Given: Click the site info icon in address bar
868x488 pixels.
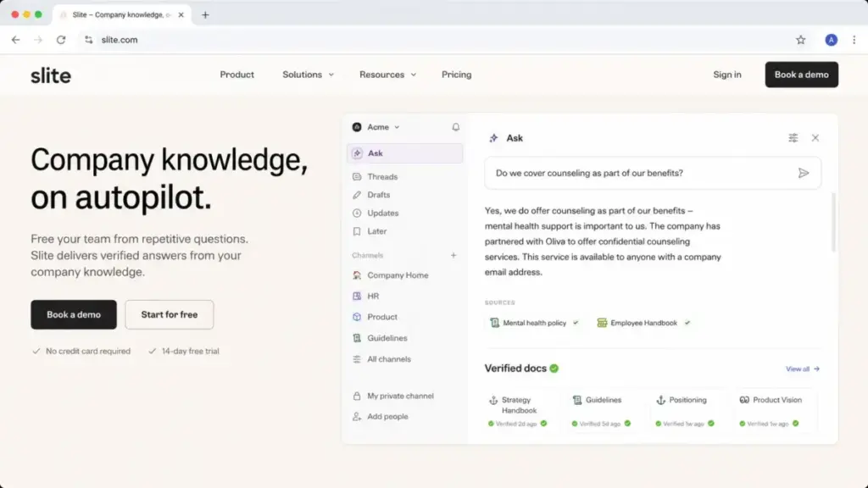Looking at the screenshot, I should click(88, 40).
